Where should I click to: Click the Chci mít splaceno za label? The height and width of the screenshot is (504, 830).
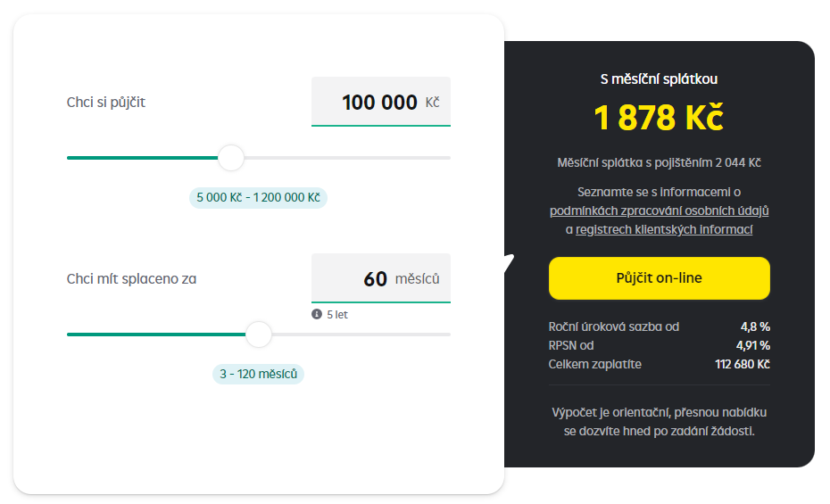coord(131,278)
